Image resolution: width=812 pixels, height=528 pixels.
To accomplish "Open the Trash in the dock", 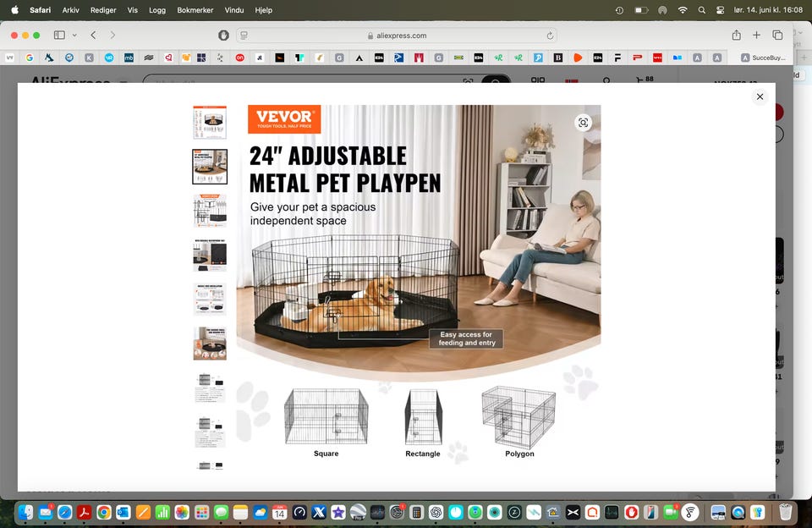I will coord(786,513).
